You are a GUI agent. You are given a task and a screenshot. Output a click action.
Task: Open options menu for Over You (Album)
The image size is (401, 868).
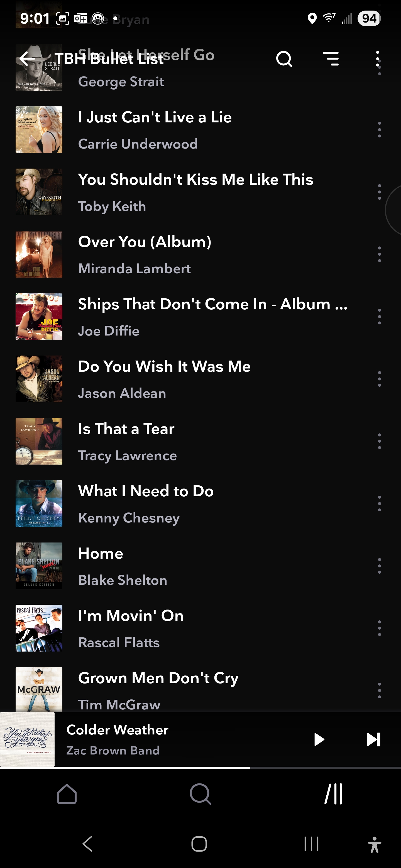(379, 254)
